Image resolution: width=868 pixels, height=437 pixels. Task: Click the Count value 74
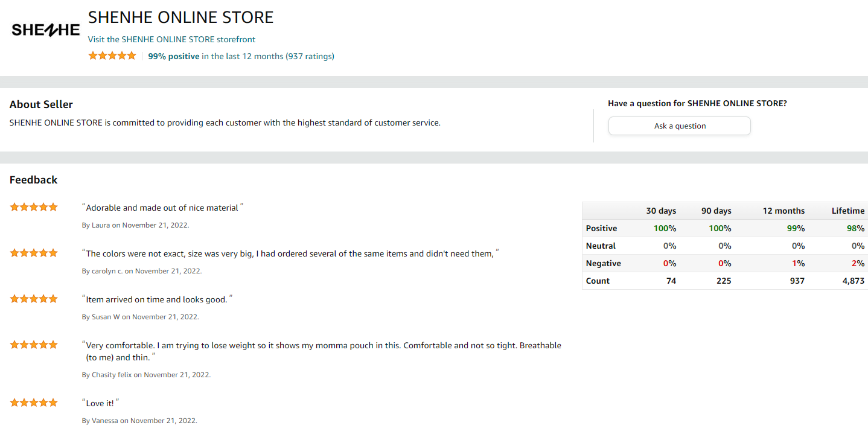click(671, 281)
